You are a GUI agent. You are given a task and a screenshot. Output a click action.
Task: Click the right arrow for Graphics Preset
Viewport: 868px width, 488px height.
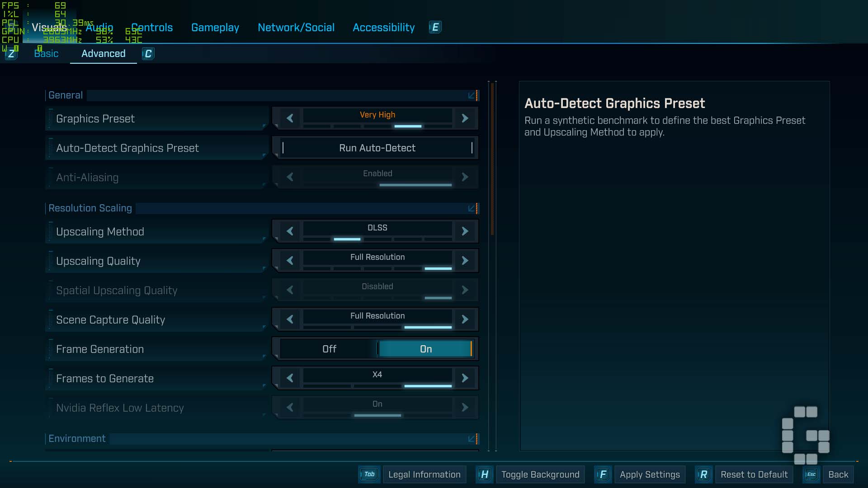(x=465, y=118)
